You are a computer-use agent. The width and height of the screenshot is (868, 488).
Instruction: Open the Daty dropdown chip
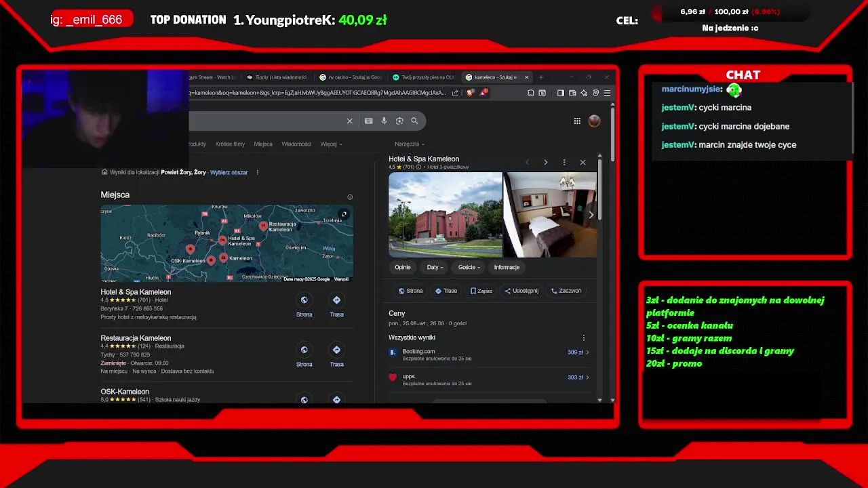pos(435,267)
